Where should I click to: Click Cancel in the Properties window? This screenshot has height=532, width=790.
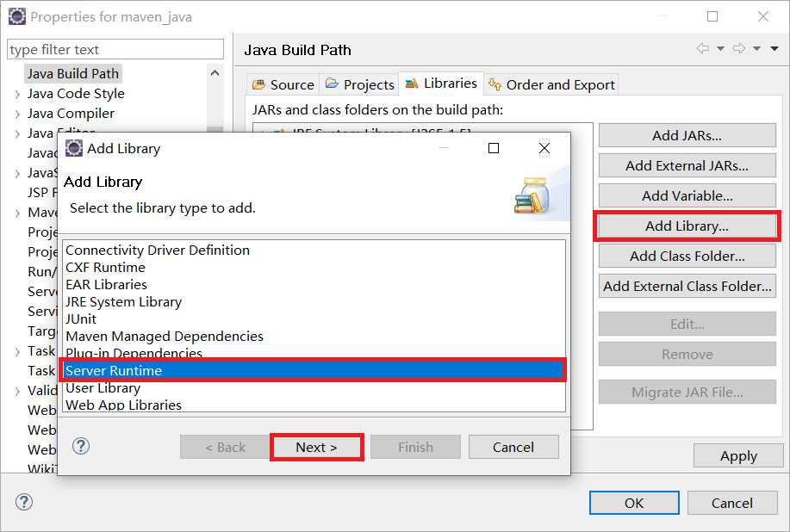(732, 503)
